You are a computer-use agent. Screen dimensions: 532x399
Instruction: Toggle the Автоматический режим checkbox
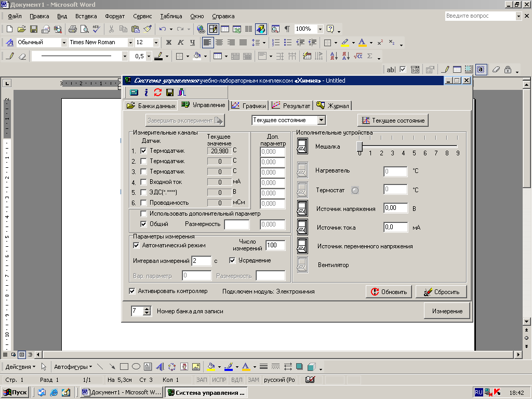(137, 245)
